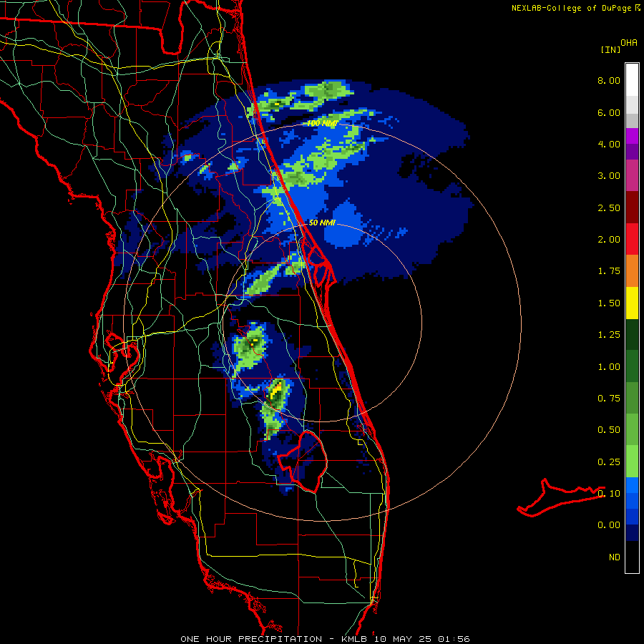The image size is (644, 644).
Task: Pick the dark red swatch beside 2.50
Action: [x=632, y=208]
